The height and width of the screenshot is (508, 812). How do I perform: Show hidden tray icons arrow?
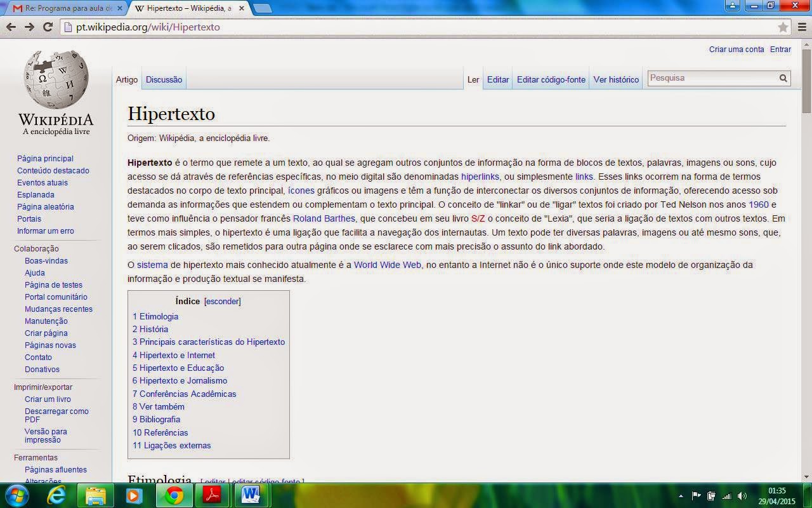[x=681, y=496]
